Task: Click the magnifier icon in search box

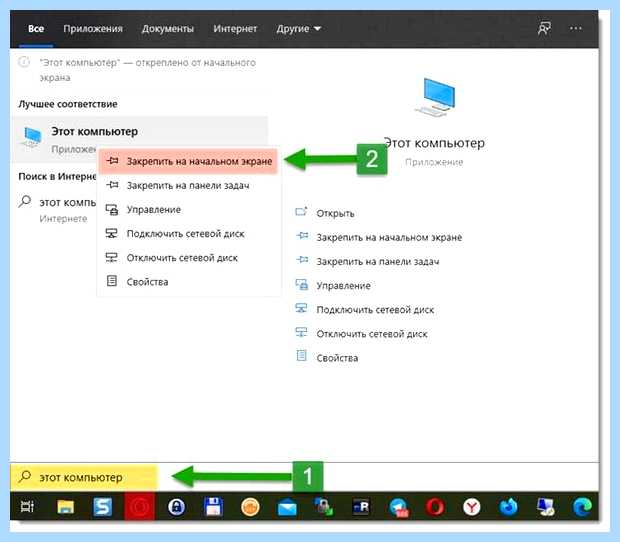Action: 25,476
